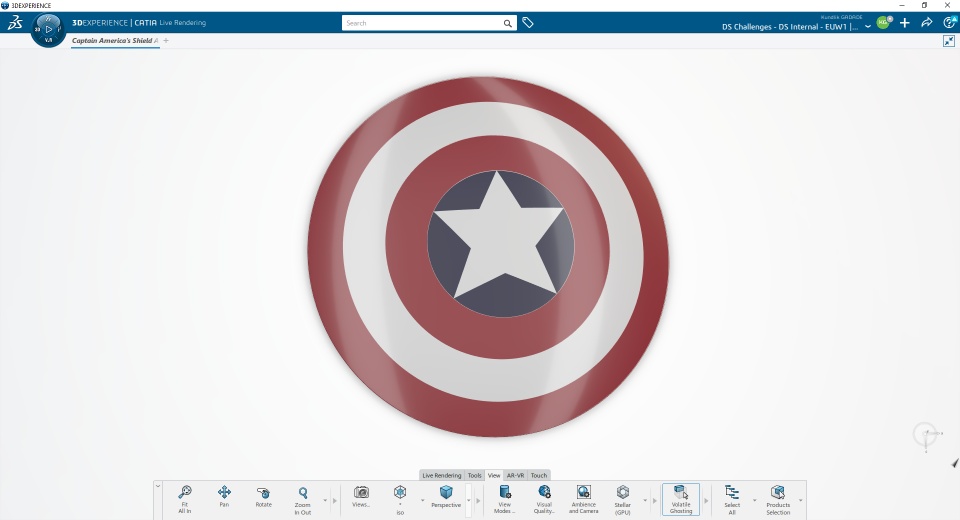Image resolution: width=960 pixels, height=520 pixels.
Task: Select Captain America's Shield tab
Action: click(x=114, y=40)
